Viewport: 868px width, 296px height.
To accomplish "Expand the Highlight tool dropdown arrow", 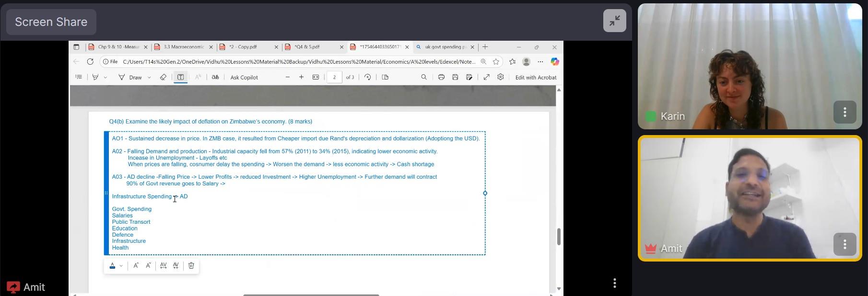I will [106, 77].
